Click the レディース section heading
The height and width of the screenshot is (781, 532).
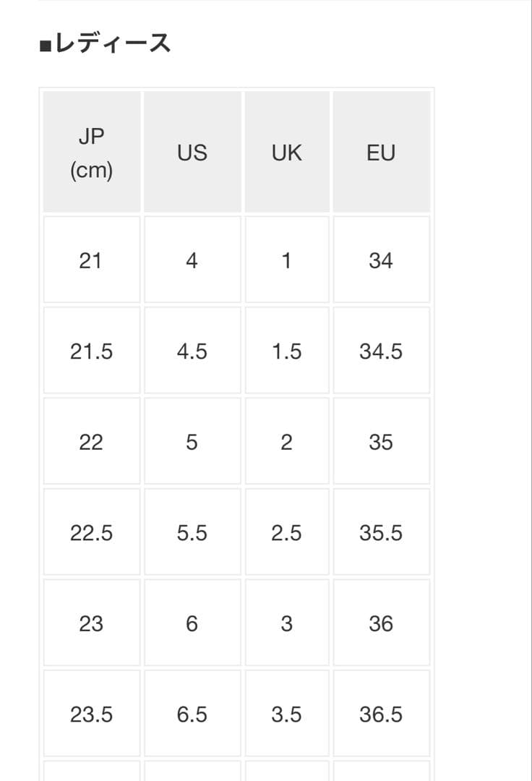coord(106,44)
